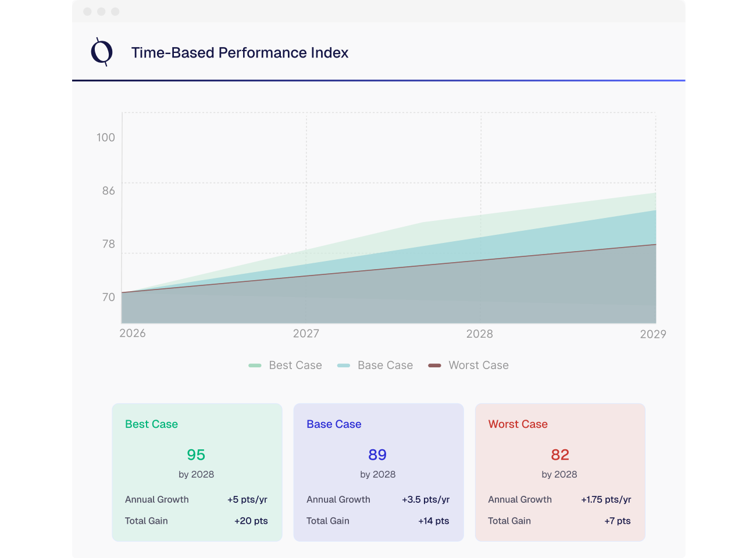
Task: Select the 2026 x-axis label
Action: click(133, 334)
